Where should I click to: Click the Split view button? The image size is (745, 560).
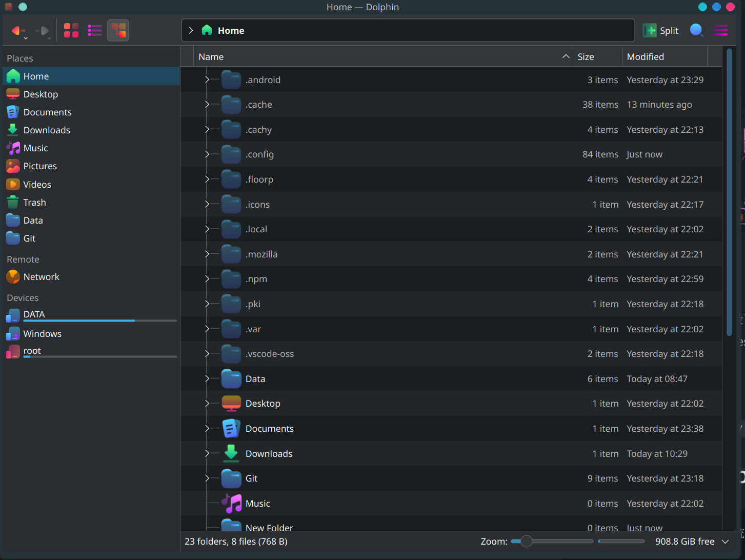click(661, 31)
